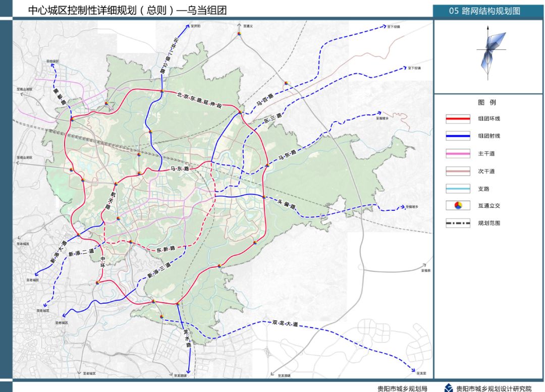545x392 pixels.
Task: Click the 至开阳 destination label
Action: (195, 25)
